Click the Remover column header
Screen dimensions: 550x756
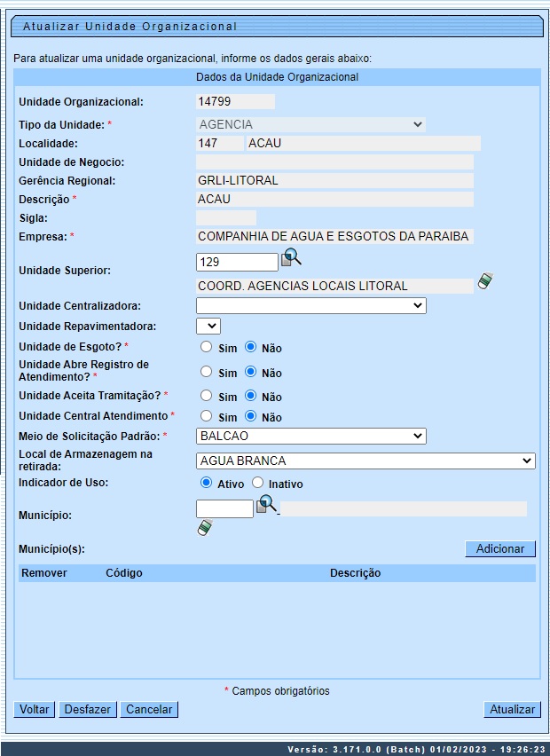44,573
